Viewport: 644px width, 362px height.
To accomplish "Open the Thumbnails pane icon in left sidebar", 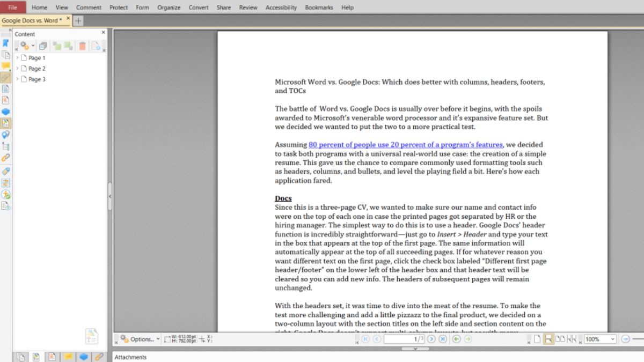I will 5,55.
